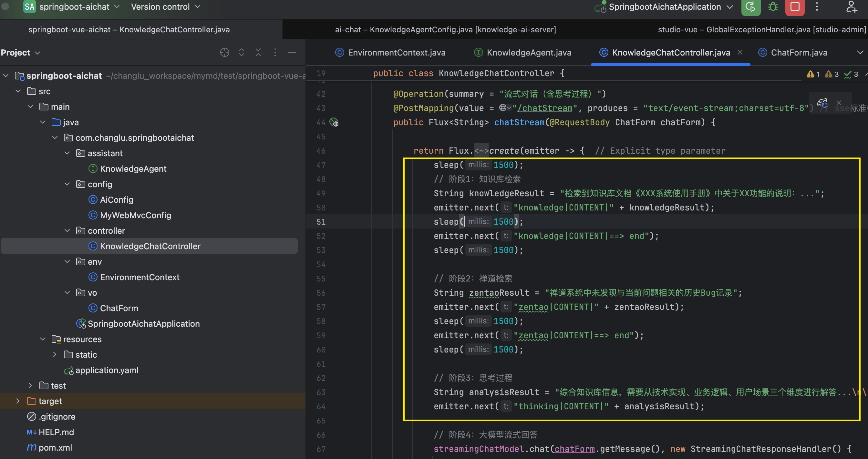Click the AI assistant icon in floating editor popup
This screenshot has height=459, width=868.
click(822, 103)
